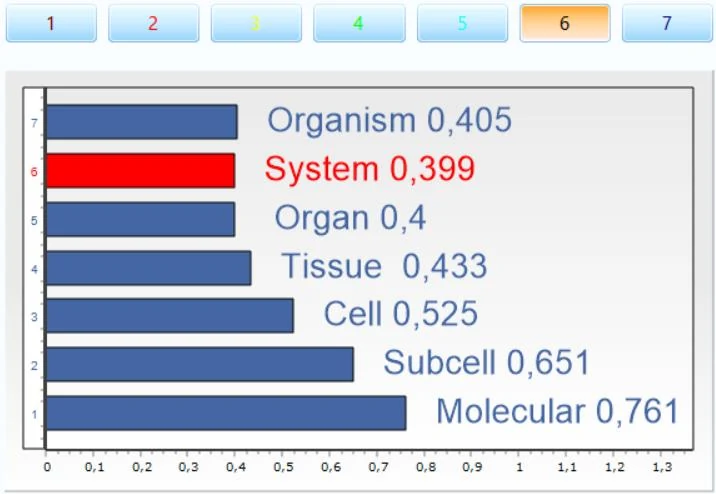Click the Tissue 0,433 label
Image resolution: width=716 pixels, height=494 pixels.
pyautogui.click(x=384, y=266)
